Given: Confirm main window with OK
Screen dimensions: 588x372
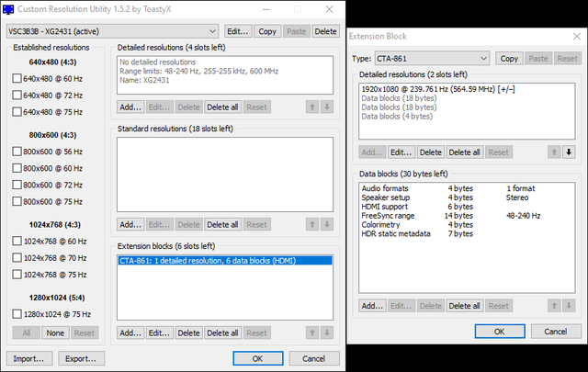Looking at the screenshot, I should pos(257,358).
